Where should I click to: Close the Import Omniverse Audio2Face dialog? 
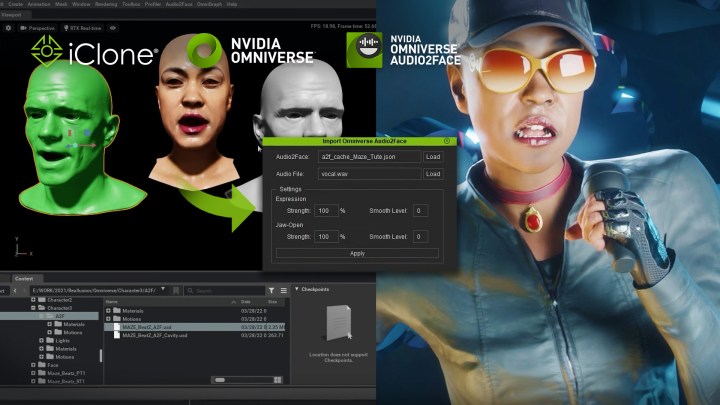pos(447,141)
